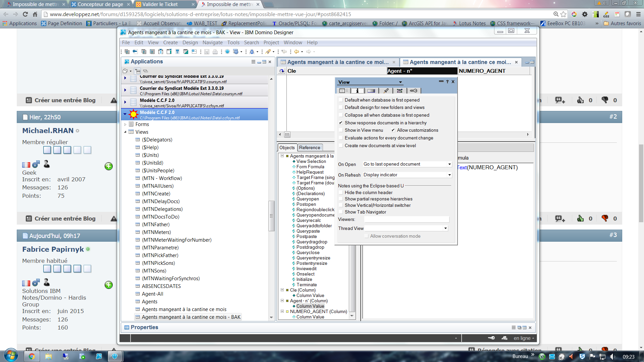
Task: Enable Default design for new folders and views
Action: (x=341, y=108)
